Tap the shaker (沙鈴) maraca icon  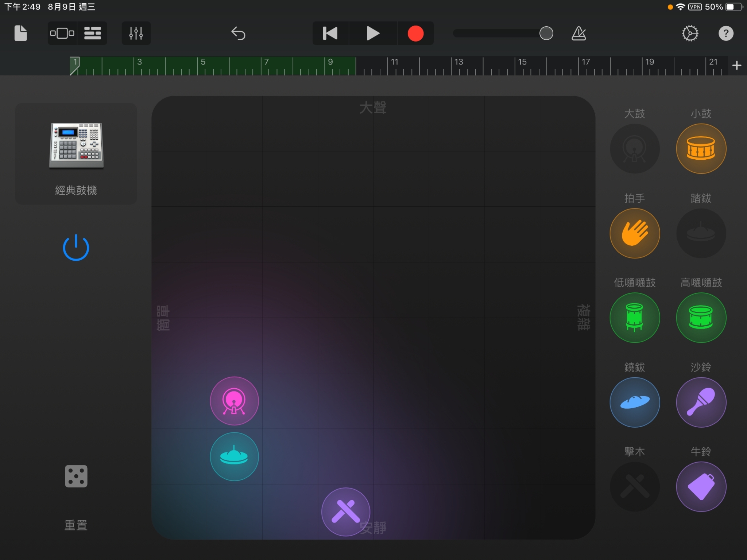(x=701, y=402)
